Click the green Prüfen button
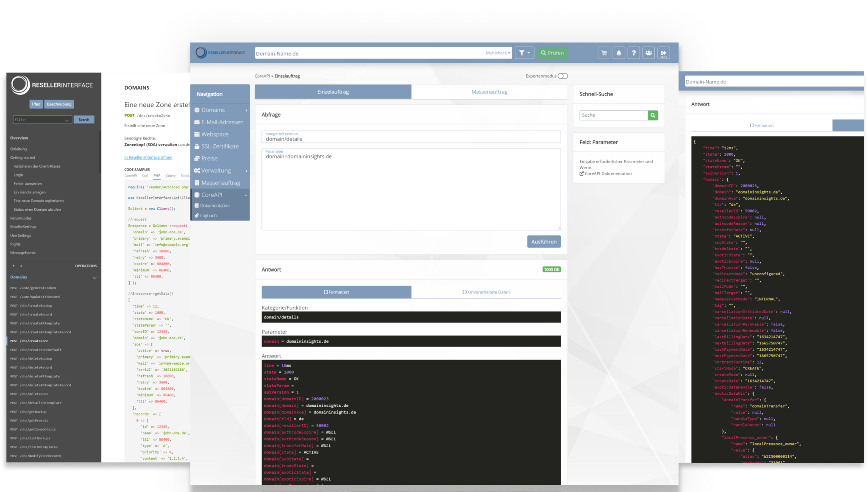 click(552, 53)
